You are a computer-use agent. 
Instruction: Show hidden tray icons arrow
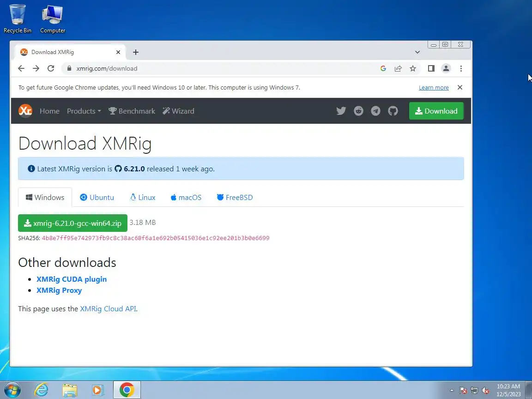(x=452, y=391)
